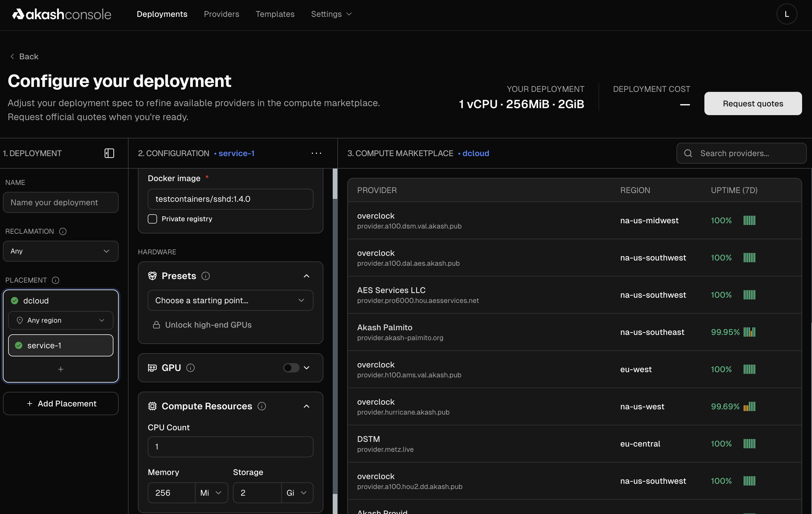The height and width of the screenshot is (514, 812).
Task: Focus the Docker image input field
Action: pyautogui.click(x=230, y=199)
